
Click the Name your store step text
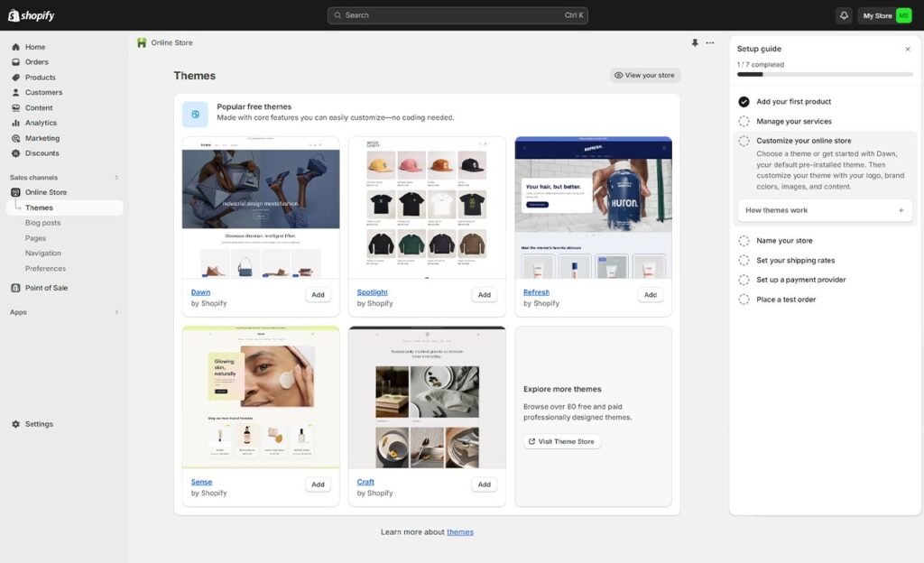pyautogui.click(x=784, y=241)
